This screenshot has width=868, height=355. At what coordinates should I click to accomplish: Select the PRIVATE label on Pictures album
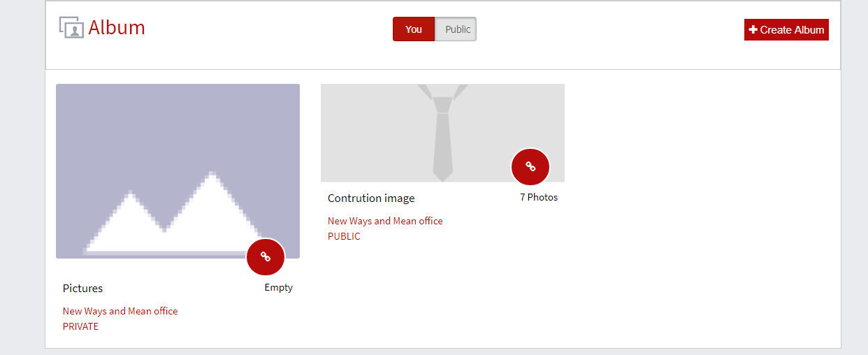point(80,326)
